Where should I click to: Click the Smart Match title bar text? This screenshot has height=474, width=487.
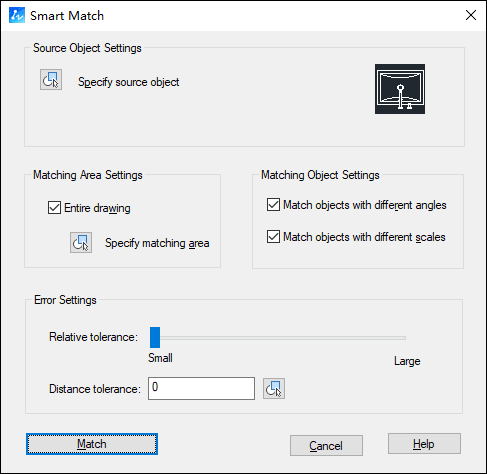point(67,16)
